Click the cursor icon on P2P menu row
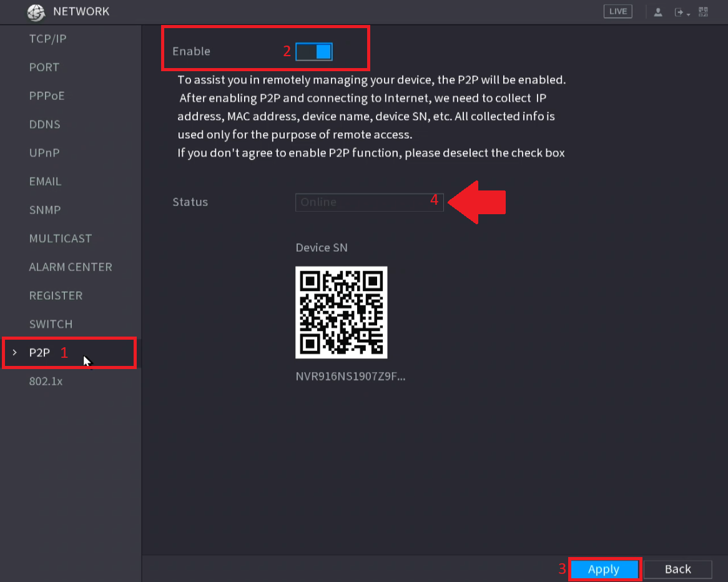Viewport: 728px width, 582px height. pyautogui.click(x=87, y=361)
